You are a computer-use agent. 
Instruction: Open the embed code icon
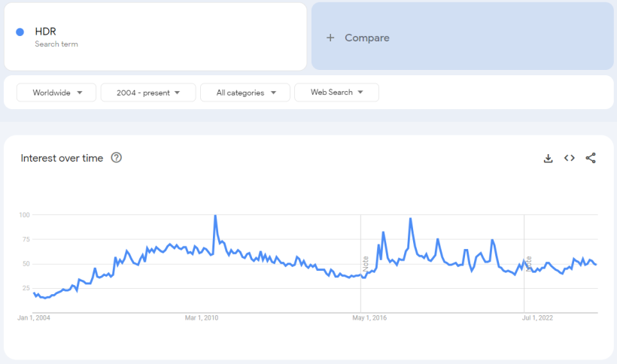click(x=570, y=158)
